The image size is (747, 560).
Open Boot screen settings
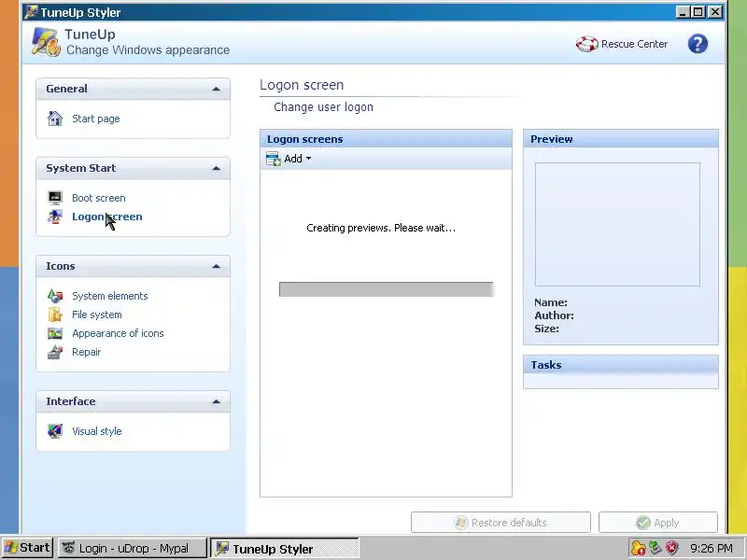point(99,198)
